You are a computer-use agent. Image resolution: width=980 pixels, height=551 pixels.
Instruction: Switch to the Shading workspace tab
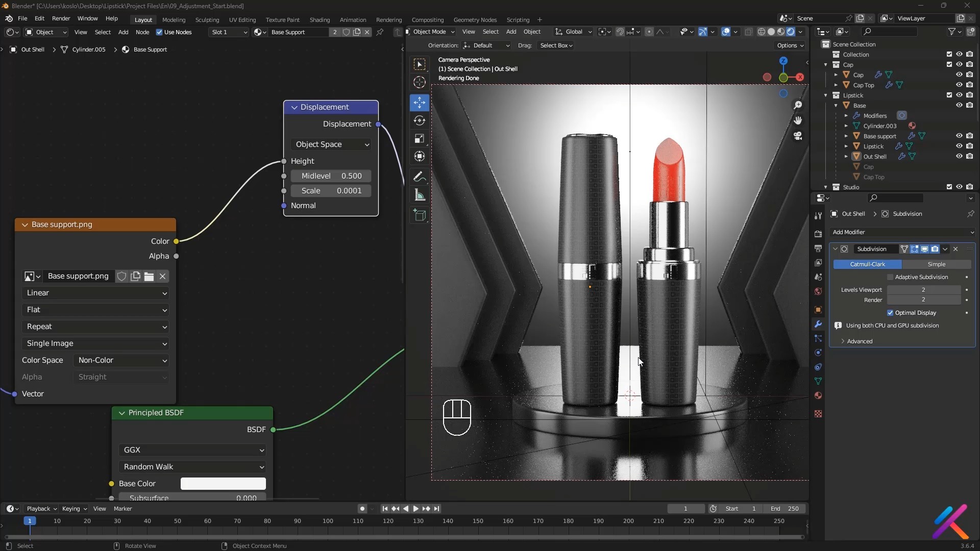click(x=320, y=19)
